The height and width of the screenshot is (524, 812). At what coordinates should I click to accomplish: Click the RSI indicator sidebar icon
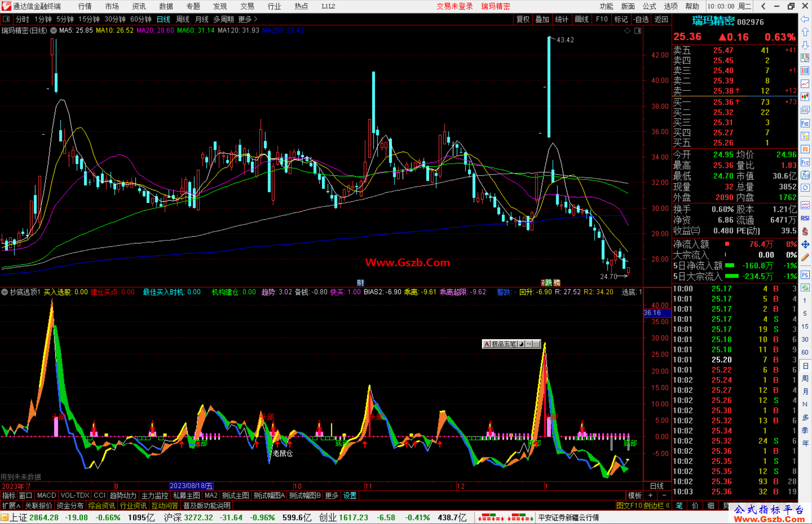point(805,218)
